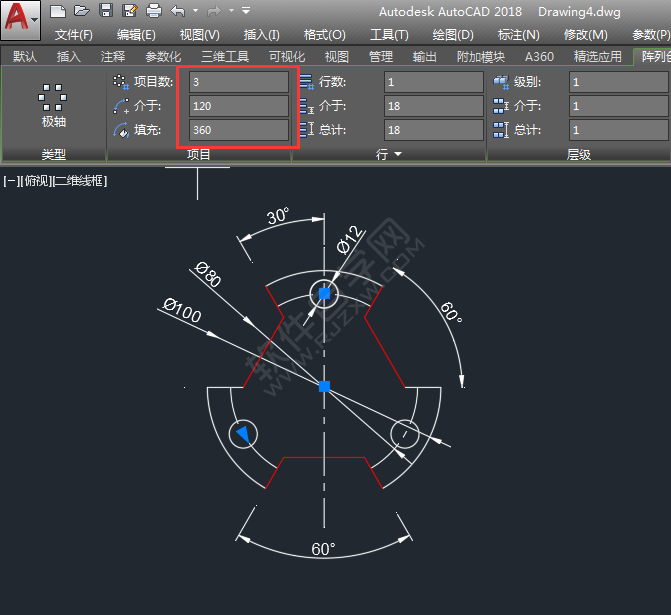Viewport: 671px width, 615px height.
Task: Click the Open file folder icon
Action: click(x=82, y=11)
